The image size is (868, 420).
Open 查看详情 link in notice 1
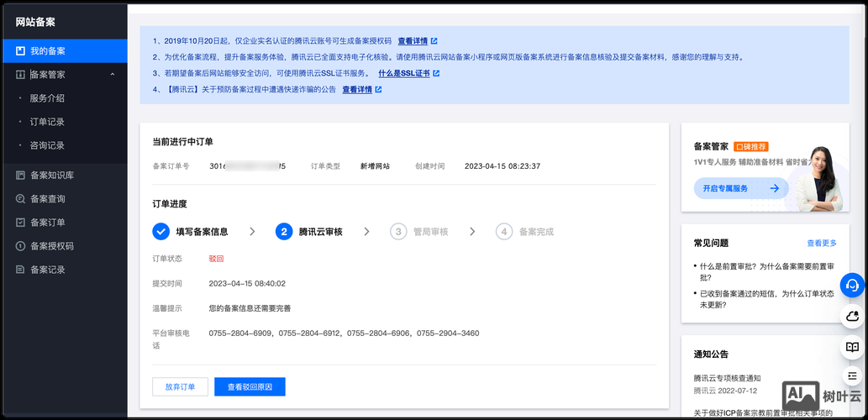pyautogui.click(x=413, y=41)
